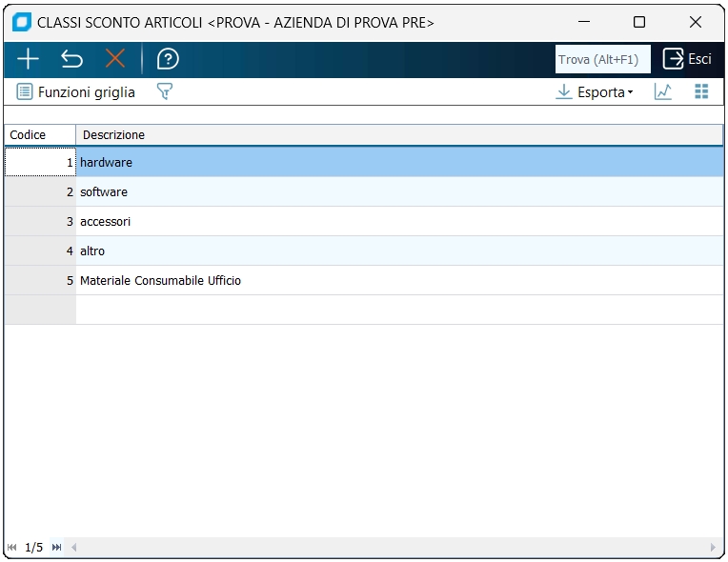The image size is (728, 562).
Task: Jump to last record navigation icon
Action: [x=57, y=548]
